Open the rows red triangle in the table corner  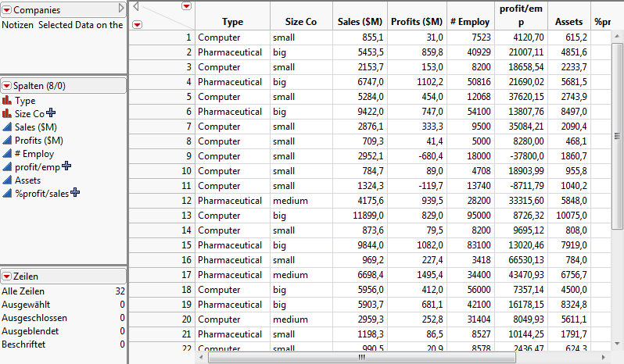[138, 25]
